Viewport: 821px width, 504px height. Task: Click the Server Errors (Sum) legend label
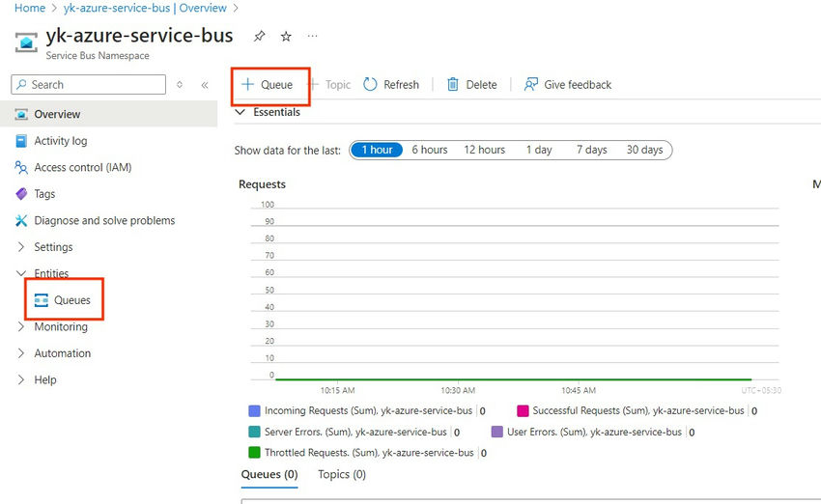point(355,432)
